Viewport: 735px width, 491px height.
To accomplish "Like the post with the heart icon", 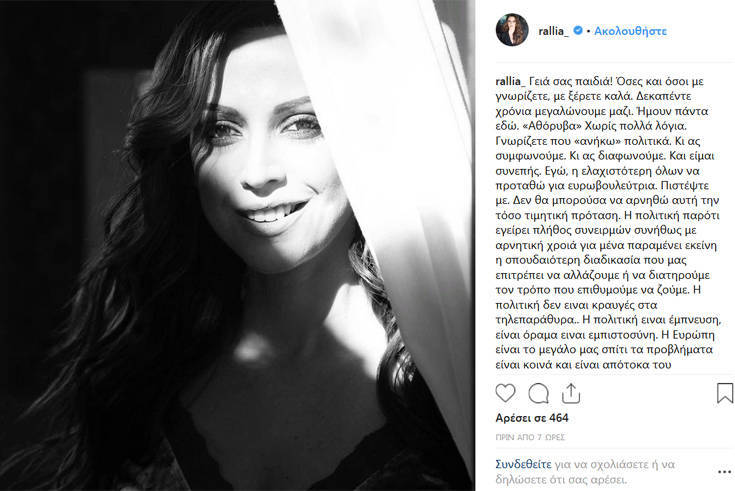I will 505,393.
